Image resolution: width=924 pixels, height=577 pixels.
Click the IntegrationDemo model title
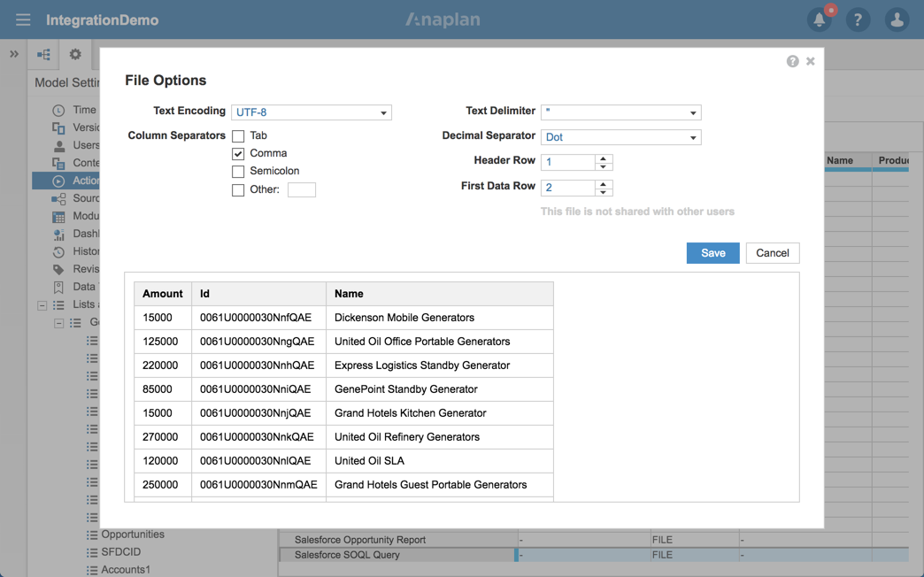pyautogui.click(x=103, y=20)
